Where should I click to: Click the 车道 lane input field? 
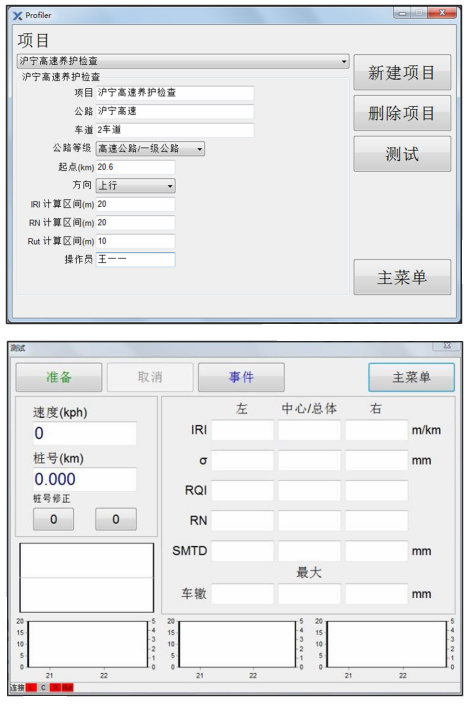(x=175, y=130)
